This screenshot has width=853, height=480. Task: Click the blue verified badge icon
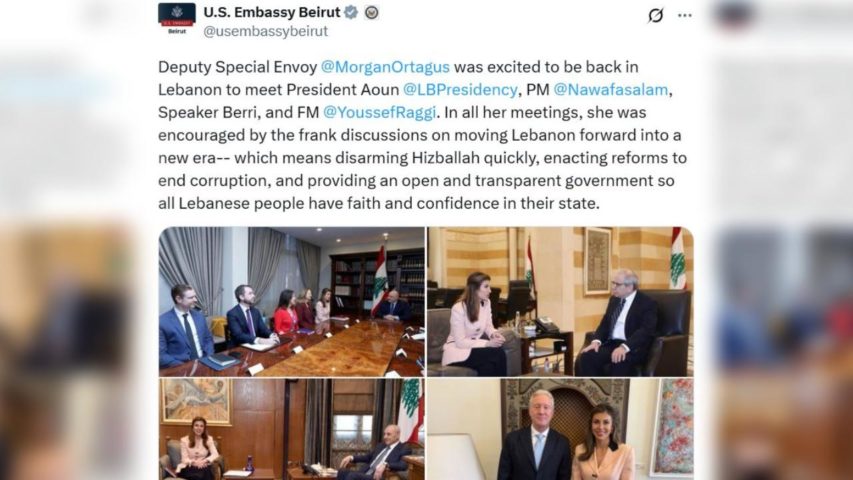[351, 12]
